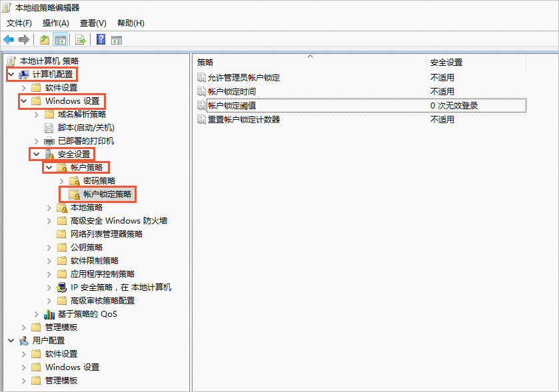Click the Export List toolbar icon

point(81,40)
